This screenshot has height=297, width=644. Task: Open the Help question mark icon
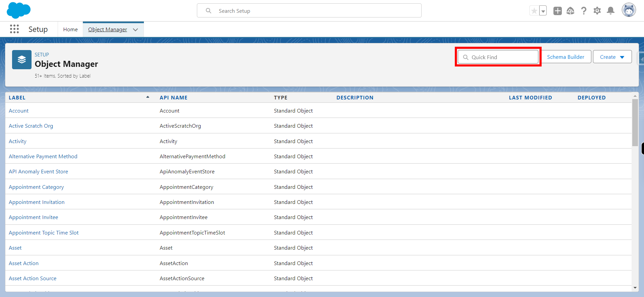(584, 11)
